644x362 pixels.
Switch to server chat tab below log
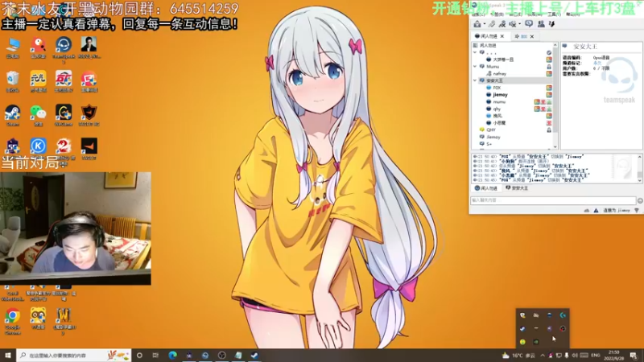point(486,188)
